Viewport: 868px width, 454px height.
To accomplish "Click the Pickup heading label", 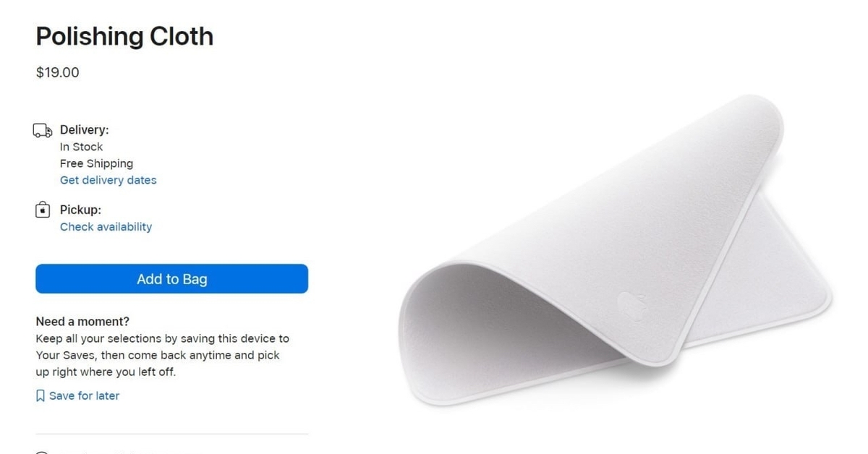I will [80, 210].
